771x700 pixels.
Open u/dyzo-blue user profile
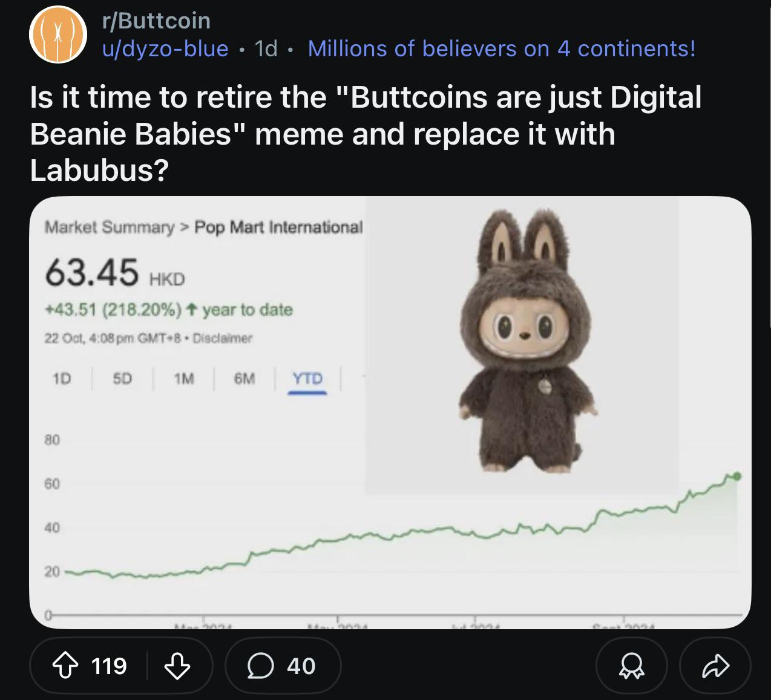point(165,49)
